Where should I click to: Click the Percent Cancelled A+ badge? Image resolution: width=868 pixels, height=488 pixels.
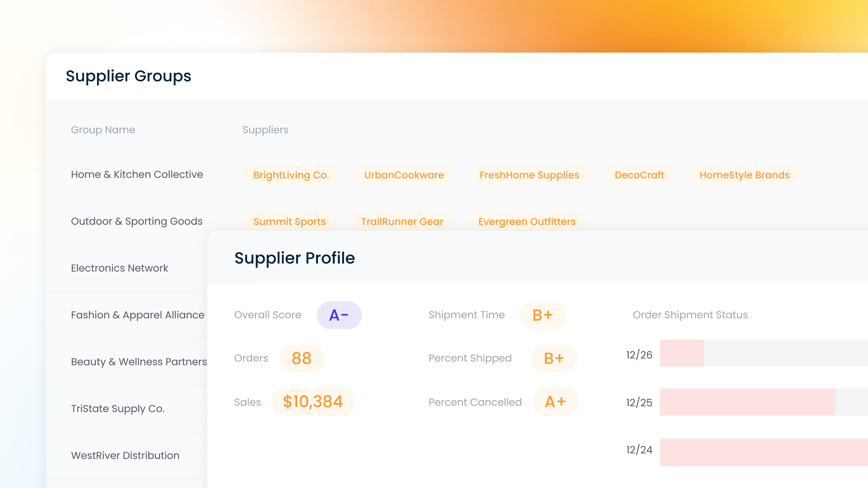556,402
